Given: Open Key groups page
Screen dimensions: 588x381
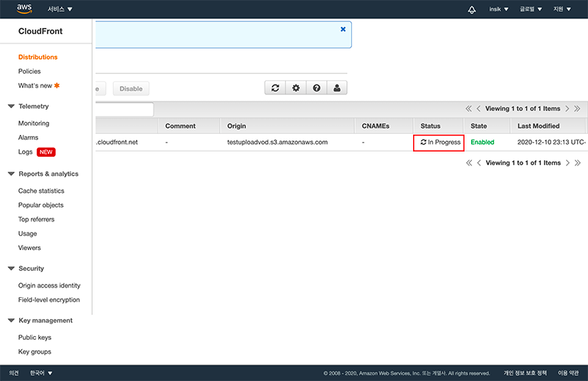Looking at the screenshot, I should [35, 352].
